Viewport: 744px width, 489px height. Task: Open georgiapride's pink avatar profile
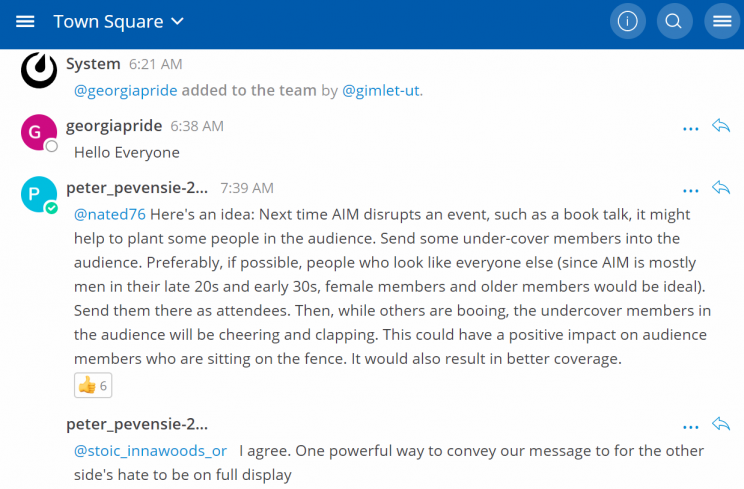point(38,133)
